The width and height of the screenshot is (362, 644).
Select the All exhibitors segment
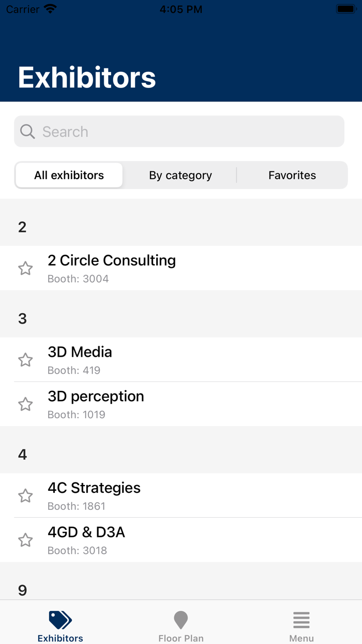pos(69,175)
